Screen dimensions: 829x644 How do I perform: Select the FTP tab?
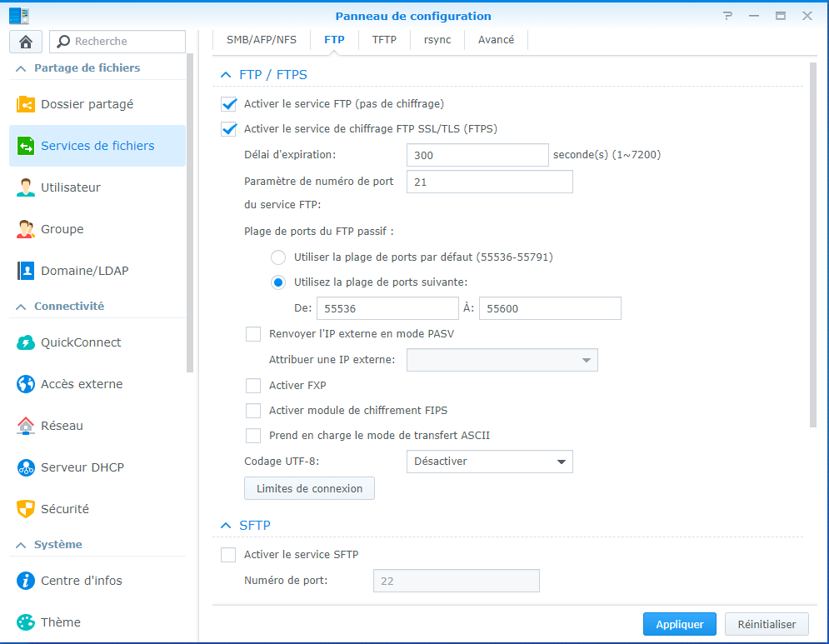point(334,40)
